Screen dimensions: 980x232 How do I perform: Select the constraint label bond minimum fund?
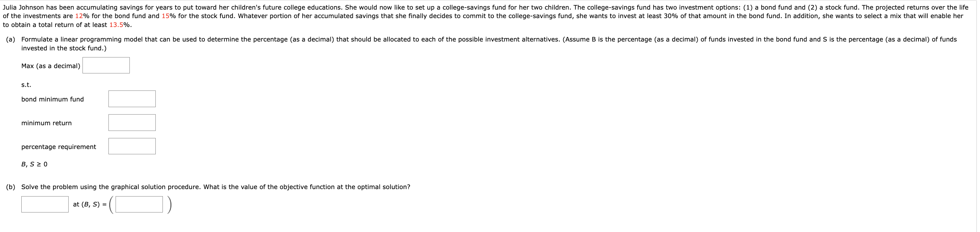(x=53, y=99)
